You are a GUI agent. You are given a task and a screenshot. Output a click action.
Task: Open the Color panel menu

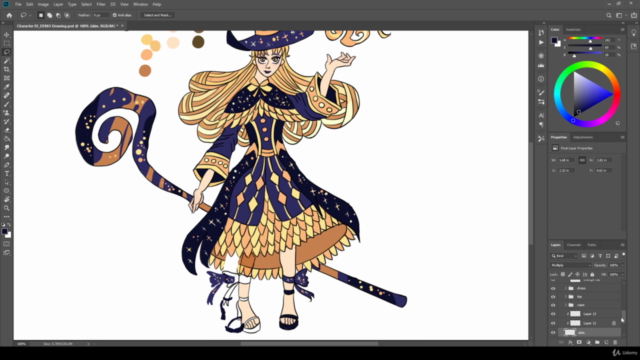pos(622,29)
